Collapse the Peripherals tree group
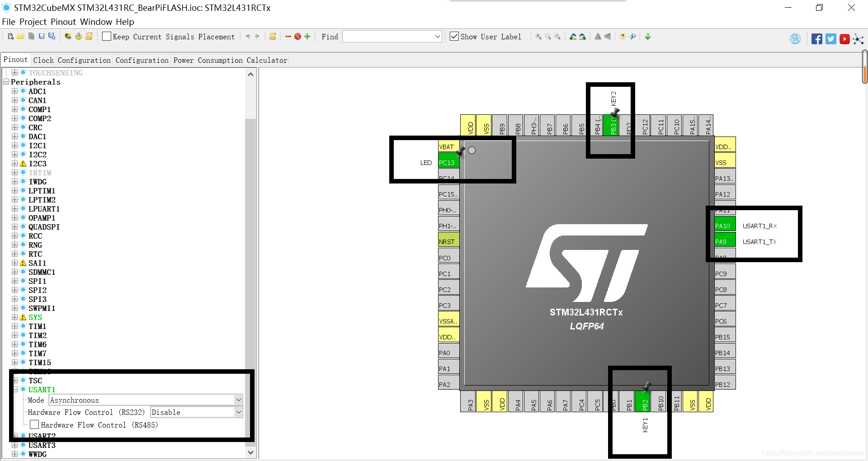The image size is (868, 461). coord(6,82)
